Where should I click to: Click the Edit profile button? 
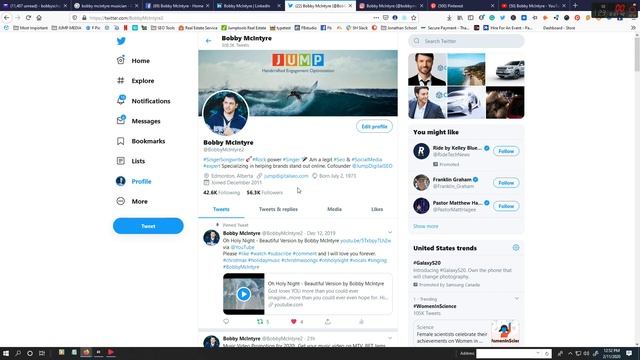click(374, 127)
